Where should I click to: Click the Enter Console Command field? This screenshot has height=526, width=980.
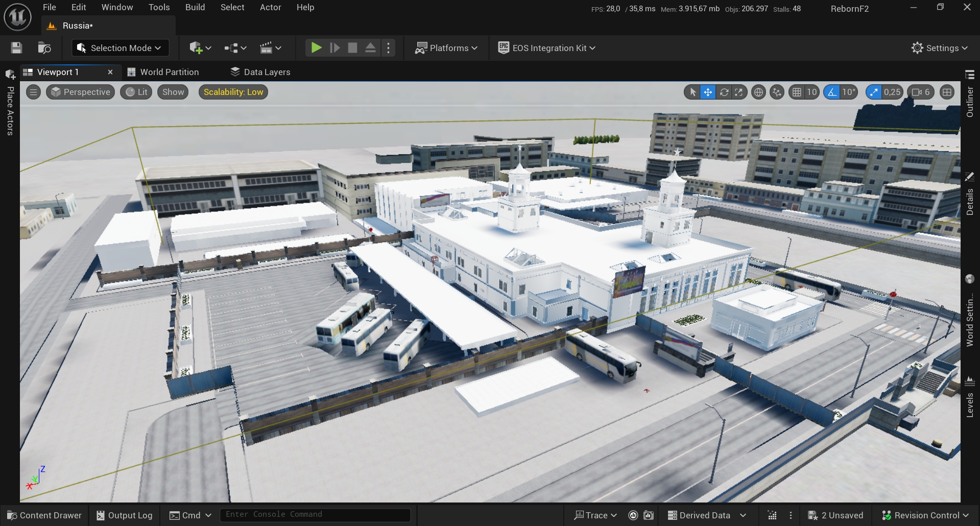315,515
